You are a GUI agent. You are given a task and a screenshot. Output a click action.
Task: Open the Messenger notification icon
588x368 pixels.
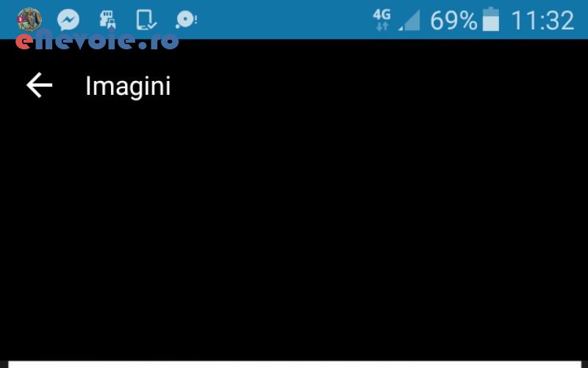pyautogui.click(x=68, y=20)
